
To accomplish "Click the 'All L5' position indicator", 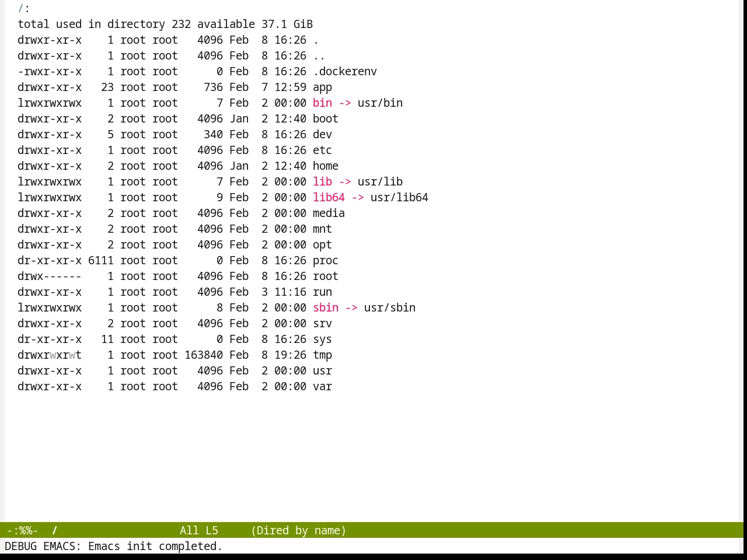I will [x=199, y=530].
